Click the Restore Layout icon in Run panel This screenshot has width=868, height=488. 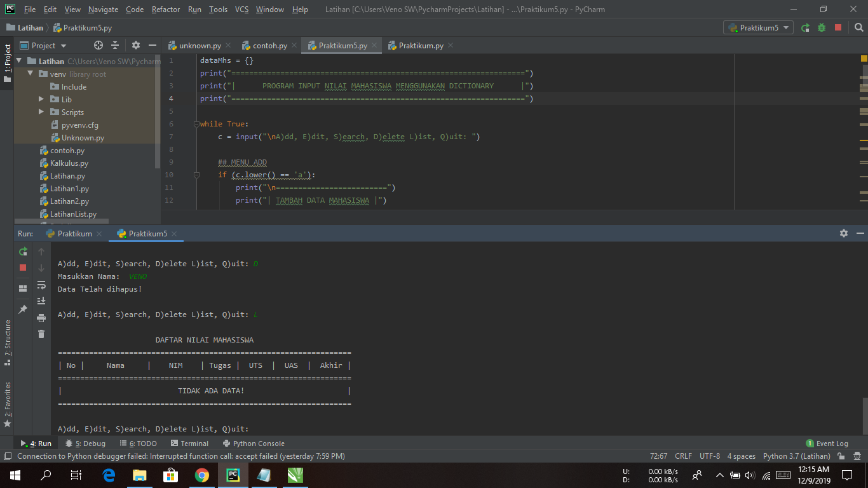23,288
